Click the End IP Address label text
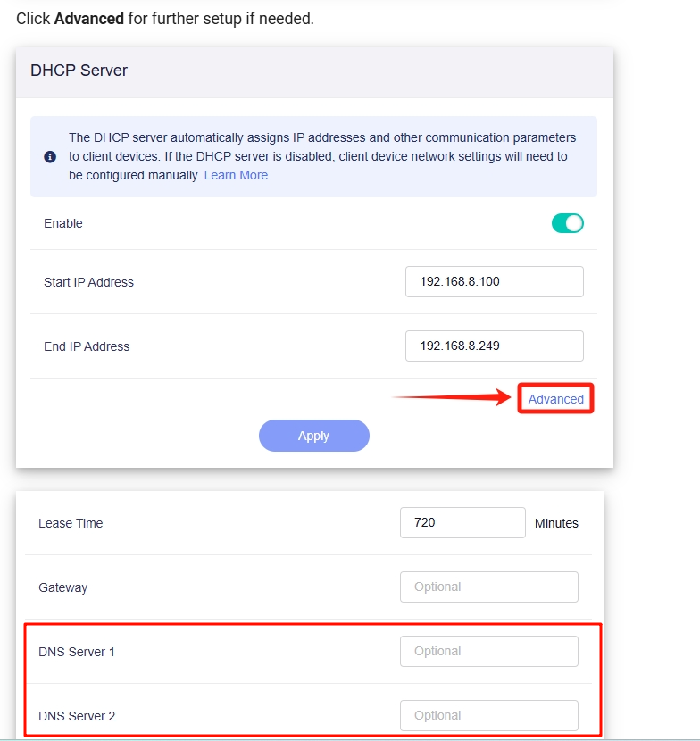The image size is (700, 741). (87, 346)
